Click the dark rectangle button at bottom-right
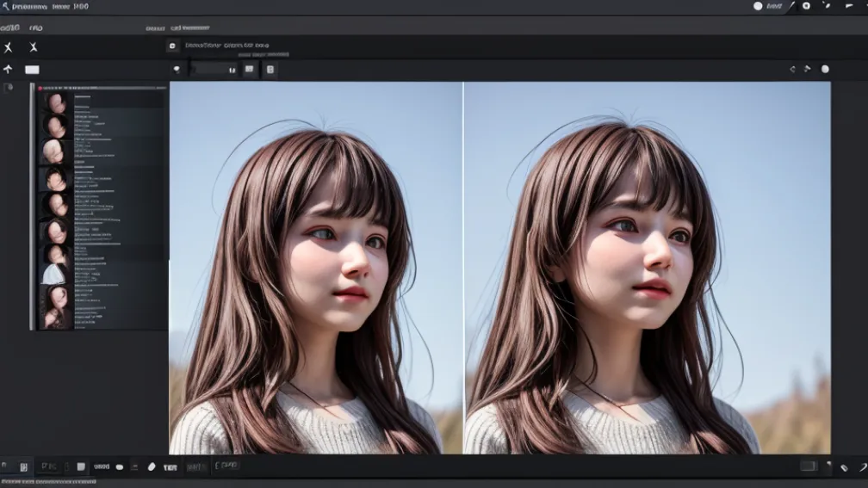The height and width of the screenshot is (488, 868). [x=808, y=466]
